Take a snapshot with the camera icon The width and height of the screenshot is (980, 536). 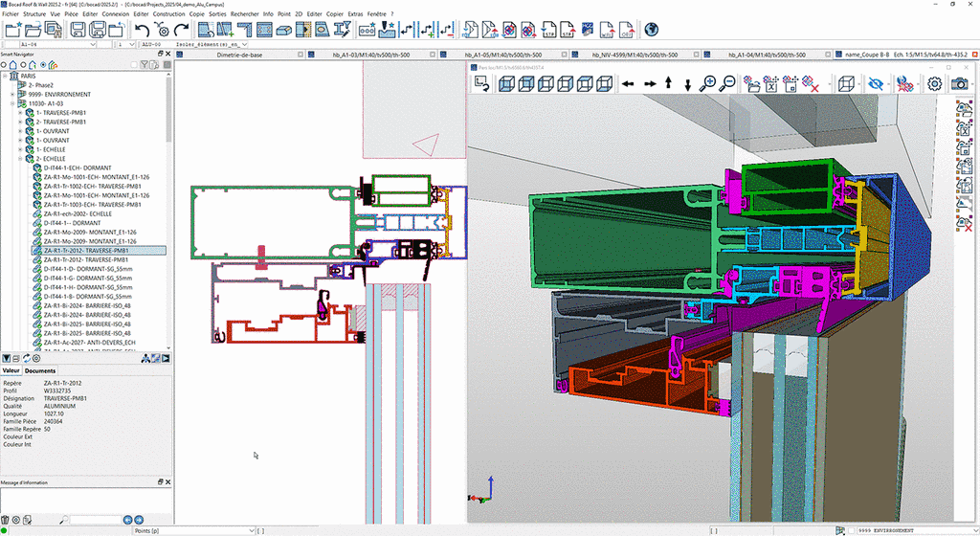point(959,84)
